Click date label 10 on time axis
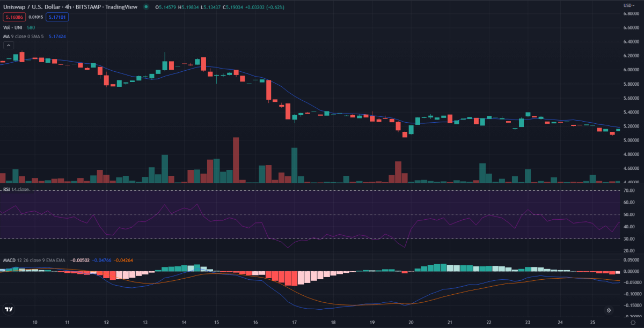This screenshot has height=328, width=644. (x=35, y=323)
